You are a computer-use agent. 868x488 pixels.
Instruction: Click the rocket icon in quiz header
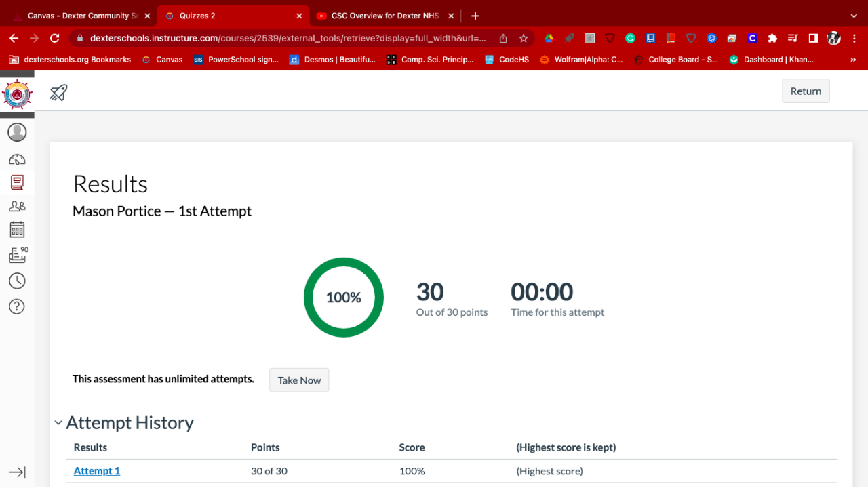point(58,92)
